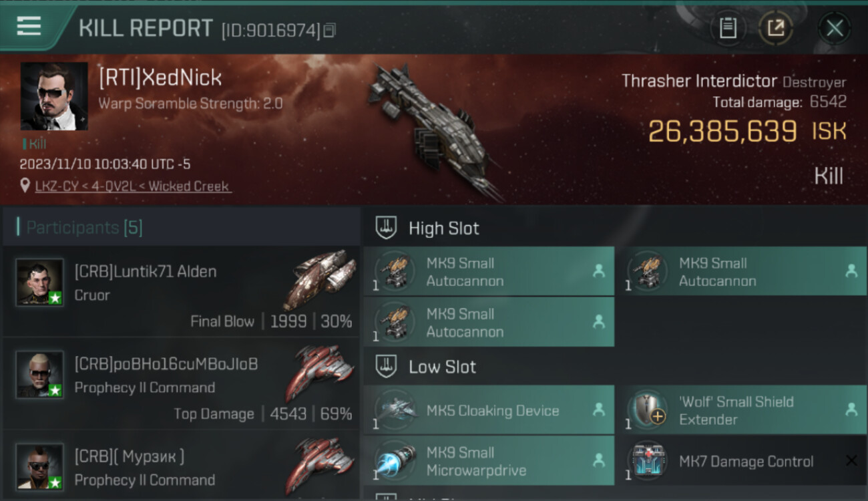Select the 'Wolf' Small Shield Extender module

741,410
